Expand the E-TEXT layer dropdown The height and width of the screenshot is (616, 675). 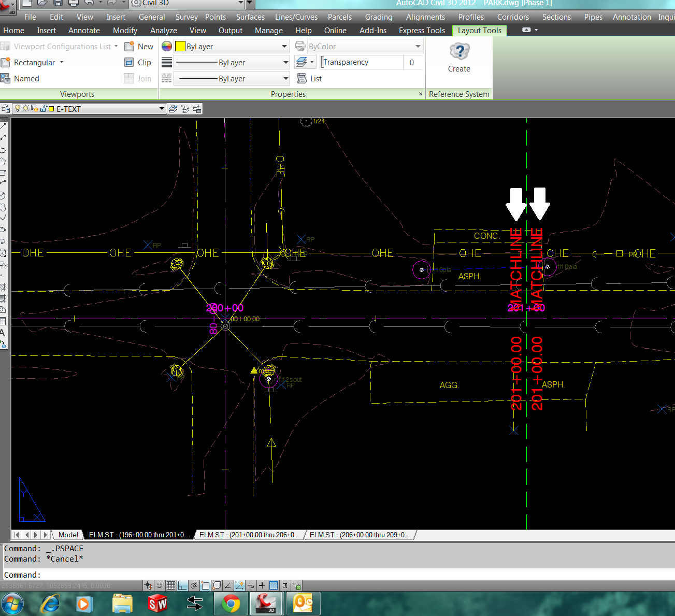pyautogui.click(x=162, y=109)
